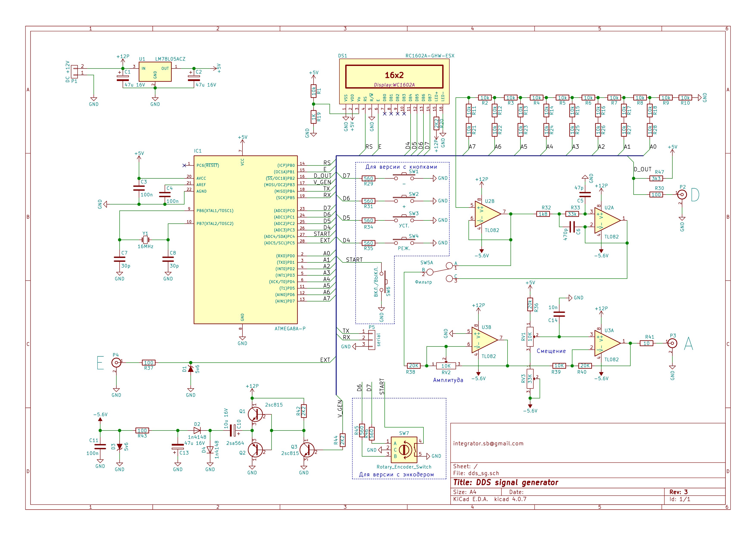Select capacitor C14 10n
Viewport: 756px width, 535px height.
click(x=559, y=314)
